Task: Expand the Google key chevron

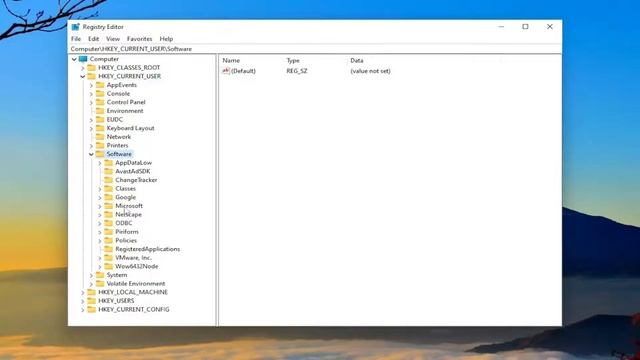Action: point(100,198)
